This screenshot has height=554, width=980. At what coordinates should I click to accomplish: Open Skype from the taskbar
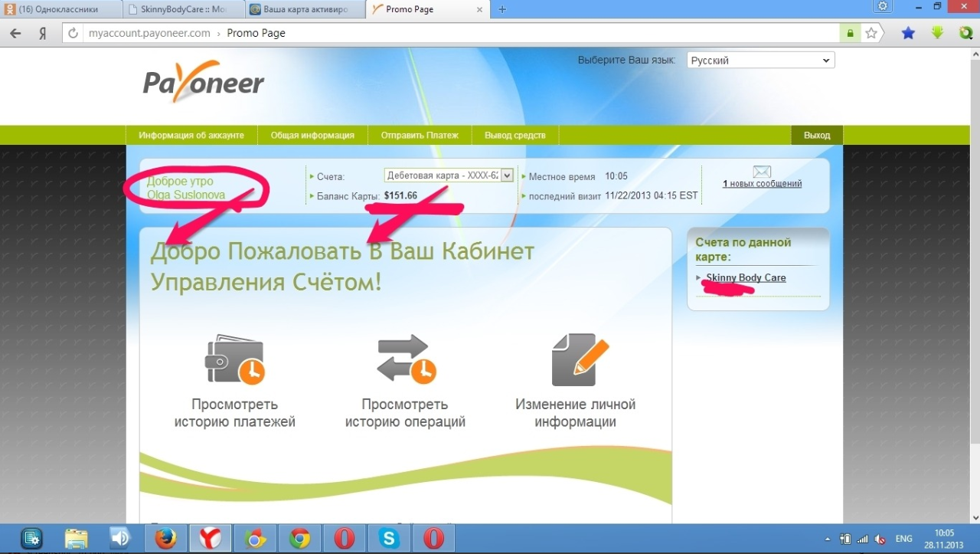click(389, 539)
